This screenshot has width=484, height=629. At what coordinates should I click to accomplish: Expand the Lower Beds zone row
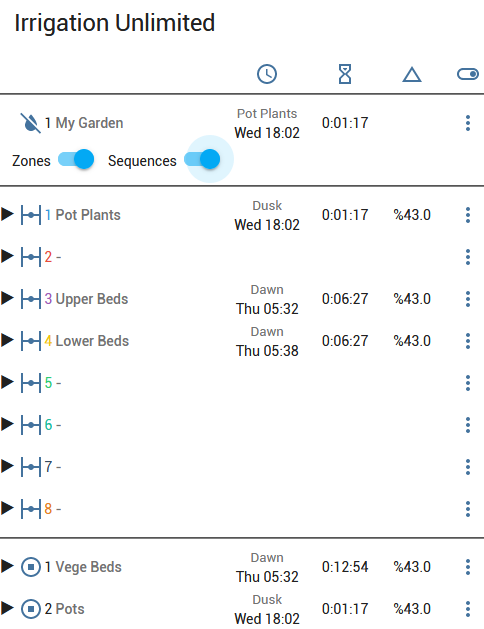7,340
